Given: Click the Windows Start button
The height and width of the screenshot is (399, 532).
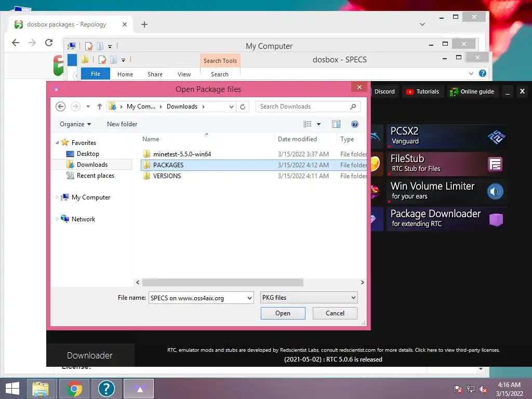Looking at the screenshot, I should click(x=12, y=389).
